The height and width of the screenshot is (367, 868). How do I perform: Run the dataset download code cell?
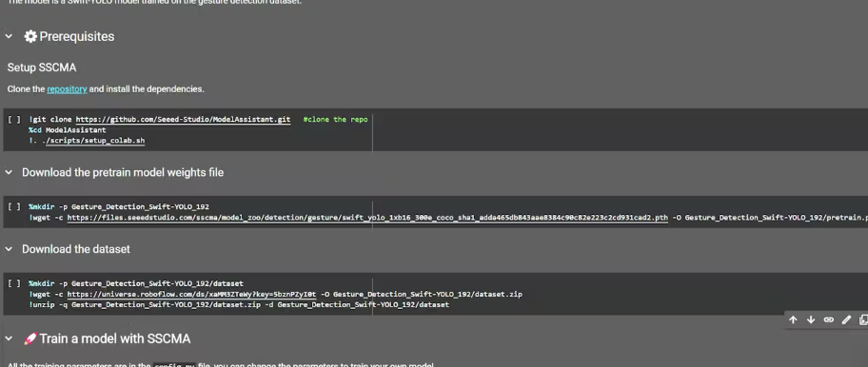pos(14,283)
